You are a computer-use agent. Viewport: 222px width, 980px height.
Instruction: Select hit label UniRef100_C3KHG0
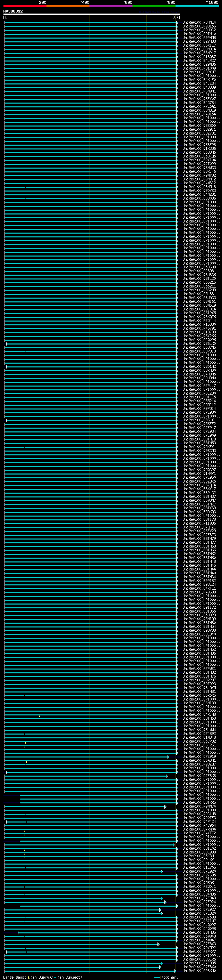coord(199,371)
